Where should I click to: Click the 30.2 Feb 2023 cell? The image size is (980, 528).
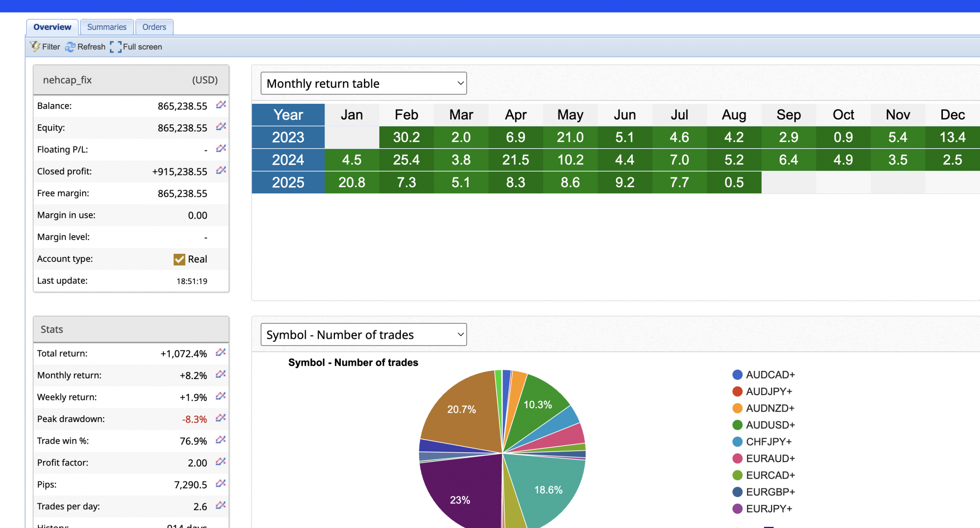[x=406, y=137]
